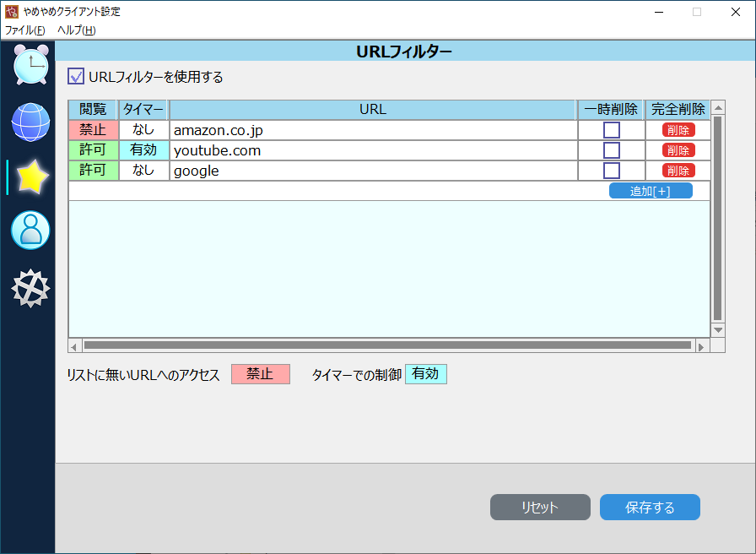Toggle 許可 browse status for google
The image size is (756, 554).
93,171
